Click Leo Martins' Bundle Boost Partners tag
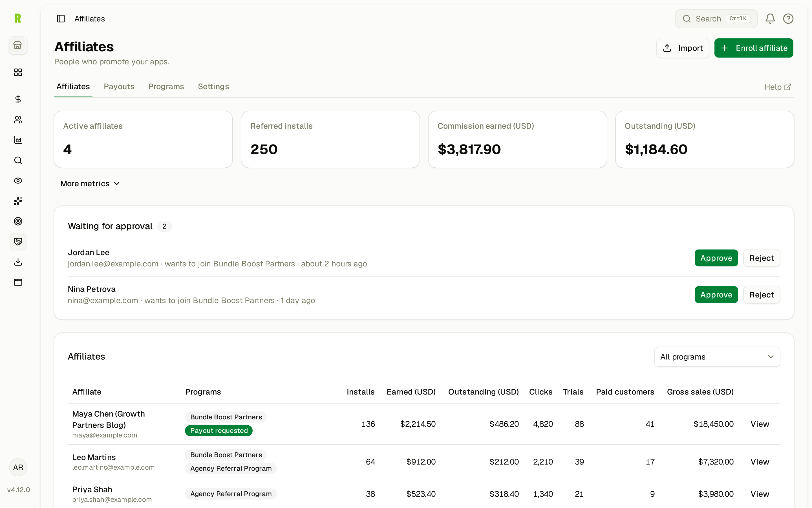The height and width of the screenshot is (508, 812). (x=226, y=455)
